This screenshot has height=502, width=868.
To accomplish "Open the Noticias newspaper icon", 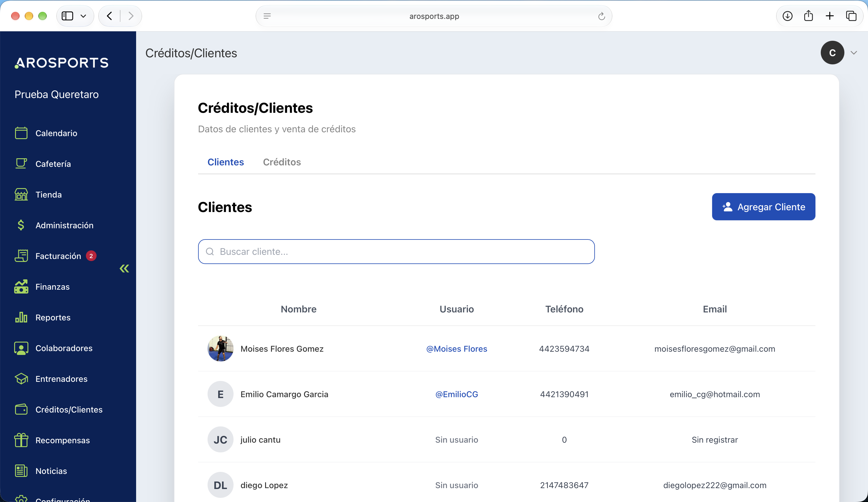I will [21, 471].
